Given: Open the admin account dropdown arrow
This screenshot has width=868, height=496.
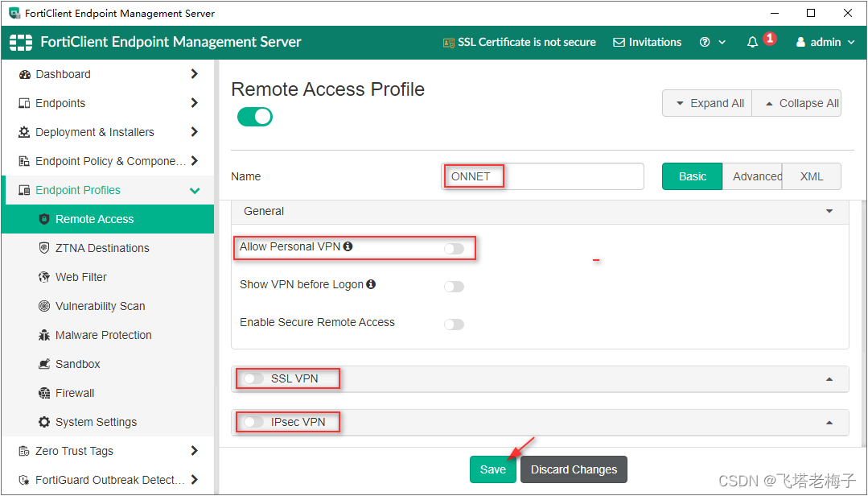Looking at the screenshot, I should click(851, 43).
